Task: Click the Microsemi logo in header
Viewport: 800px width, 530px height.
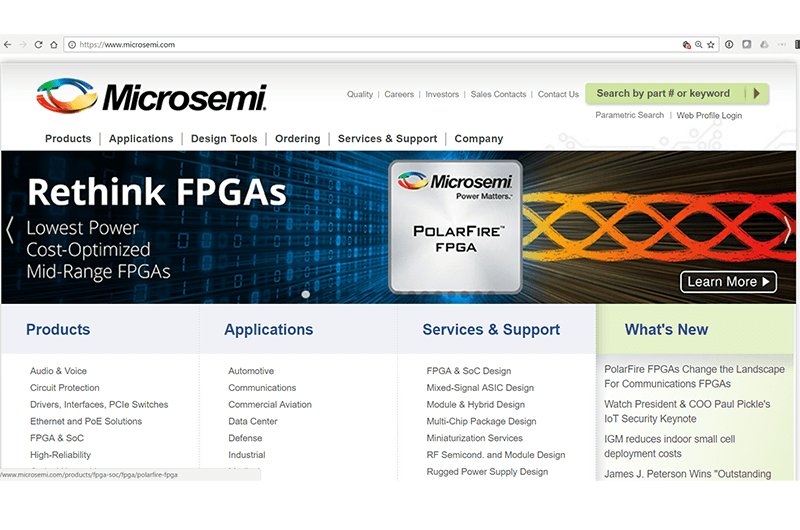Action: [x=152, y=96]
